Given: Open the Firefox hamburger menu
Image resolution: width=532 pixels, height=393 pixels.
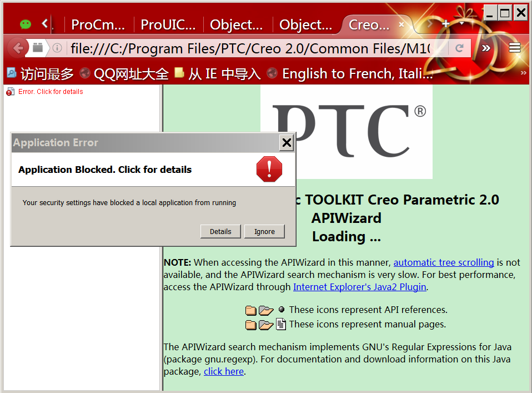Looking at the screenshot, I should click(x=514, y=48).
